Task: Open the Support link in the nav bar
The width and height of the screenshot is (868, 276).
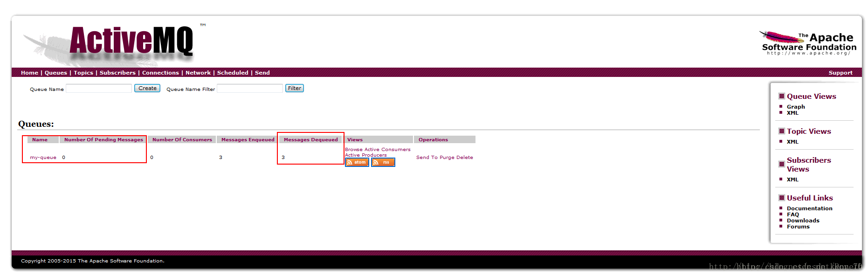Action: click(x=840, y=73)
